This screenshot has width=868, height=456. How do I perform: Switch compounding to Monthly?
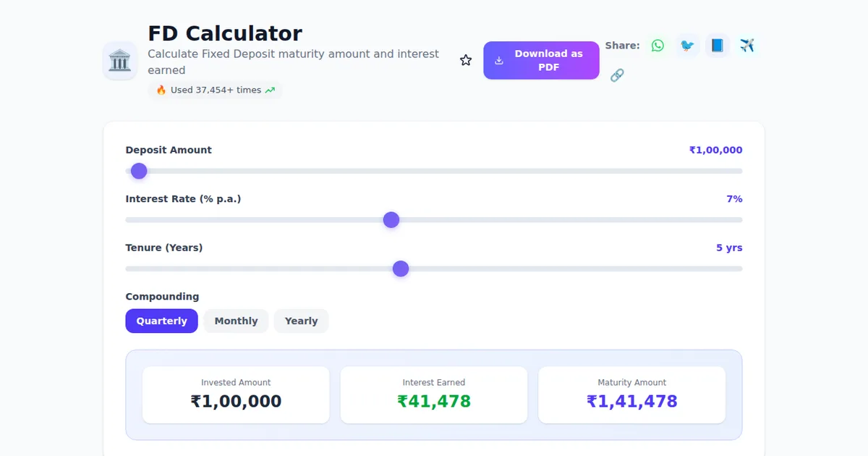[236, 321]
